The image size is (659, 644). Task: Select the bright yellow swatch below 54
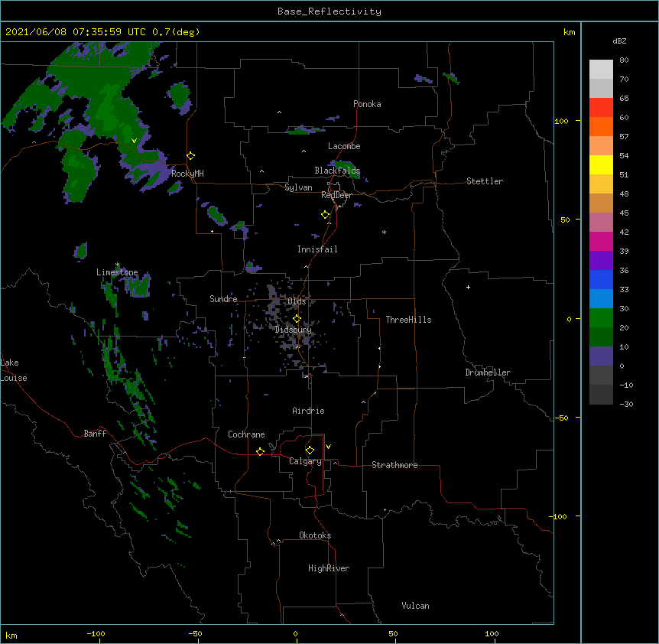(x=601, y=164)
